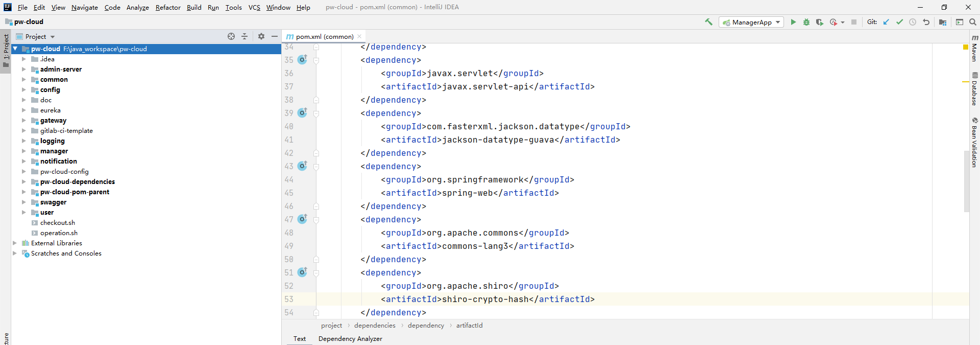Click the Git rollback undo arrow
The height and width of the screenshot is (345, 980).
click(x=926, y=22)
